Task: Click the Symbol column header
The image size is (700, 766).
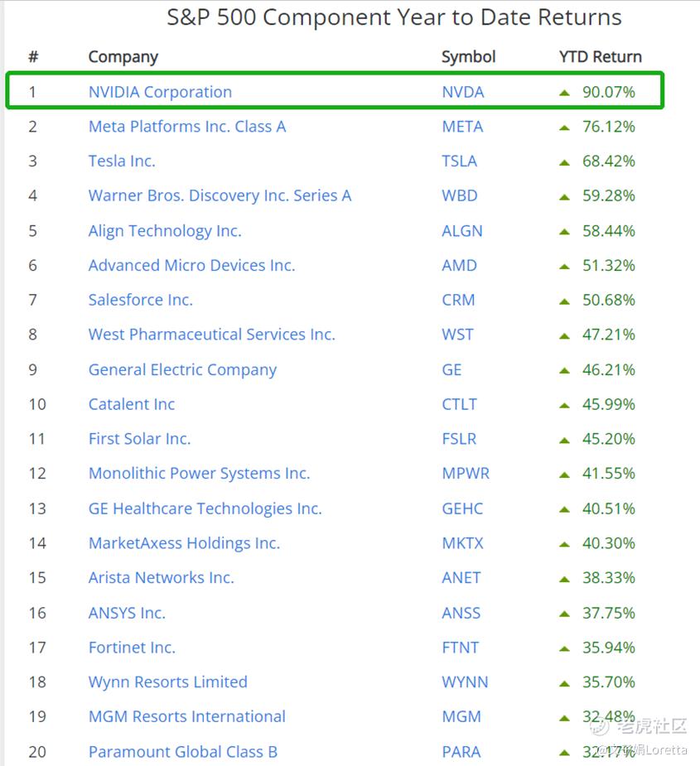Action: 468,57
